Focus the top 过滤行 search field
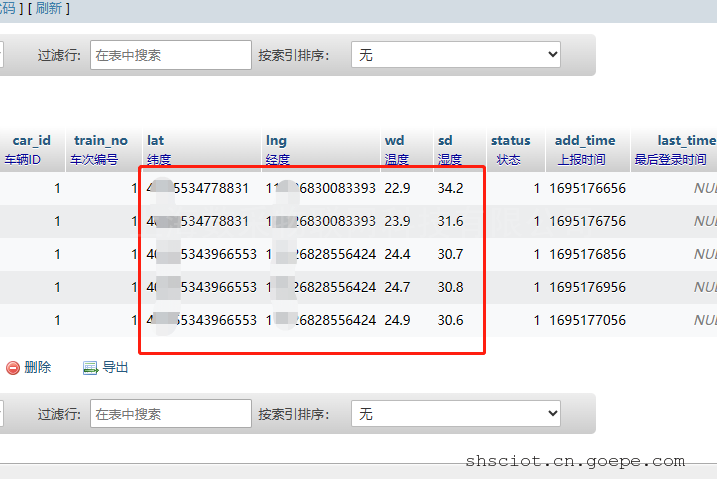717x479 pixels. [170, 55]
